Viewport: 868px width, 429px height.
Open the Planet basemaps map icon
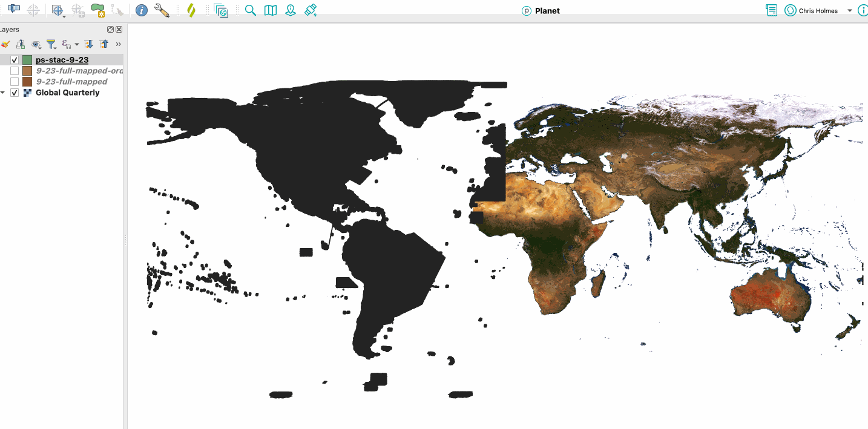[271, 10]
